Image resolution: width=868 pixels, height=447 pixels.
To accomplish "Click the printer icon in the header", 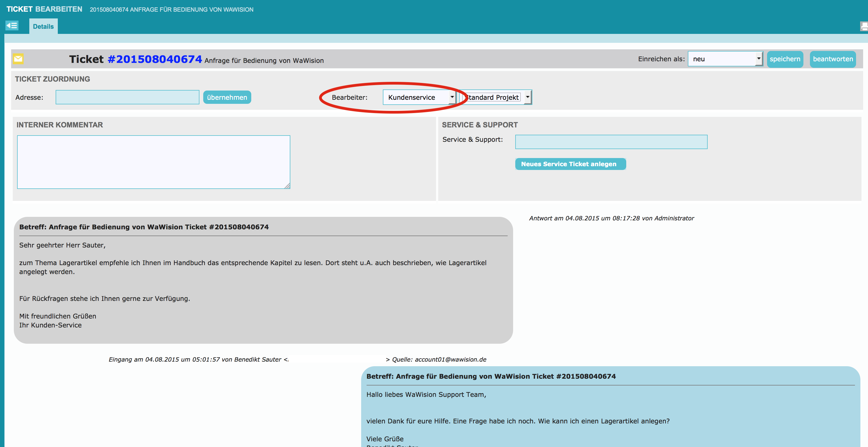I will 864,26.
